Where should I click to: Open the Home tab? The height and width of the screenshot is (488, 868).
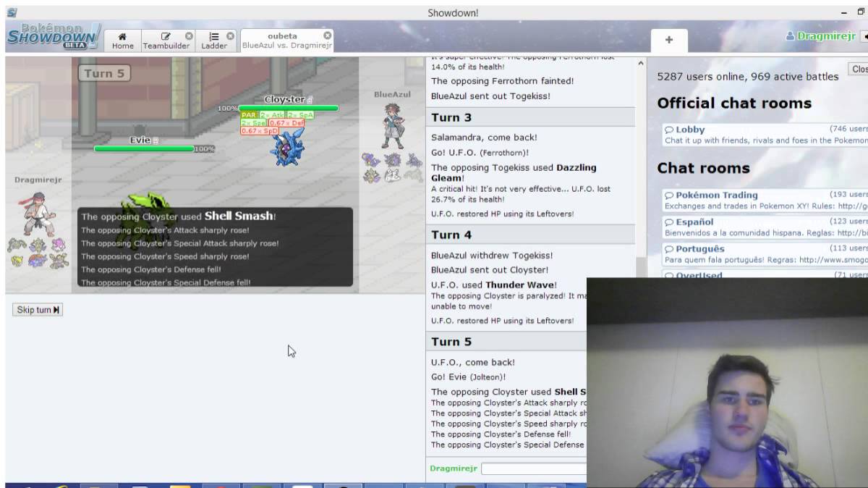[122, 41]
